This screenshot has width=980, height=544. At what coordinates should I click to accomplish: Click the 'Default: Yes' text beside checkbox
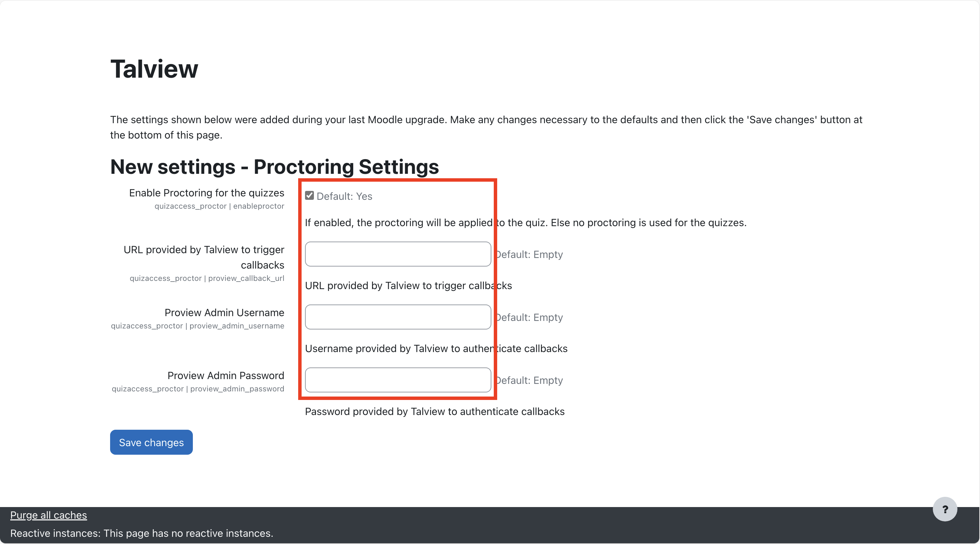coord(344,196)
